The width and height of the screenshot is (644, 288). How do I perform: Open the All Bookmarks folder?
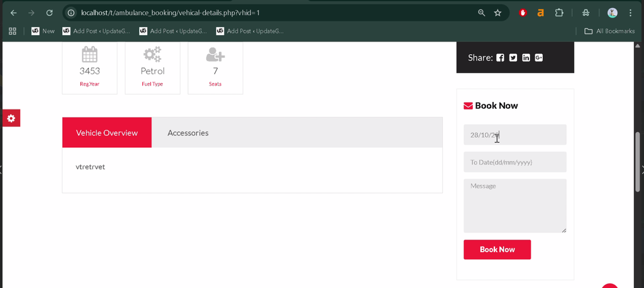tap(609, 31)
